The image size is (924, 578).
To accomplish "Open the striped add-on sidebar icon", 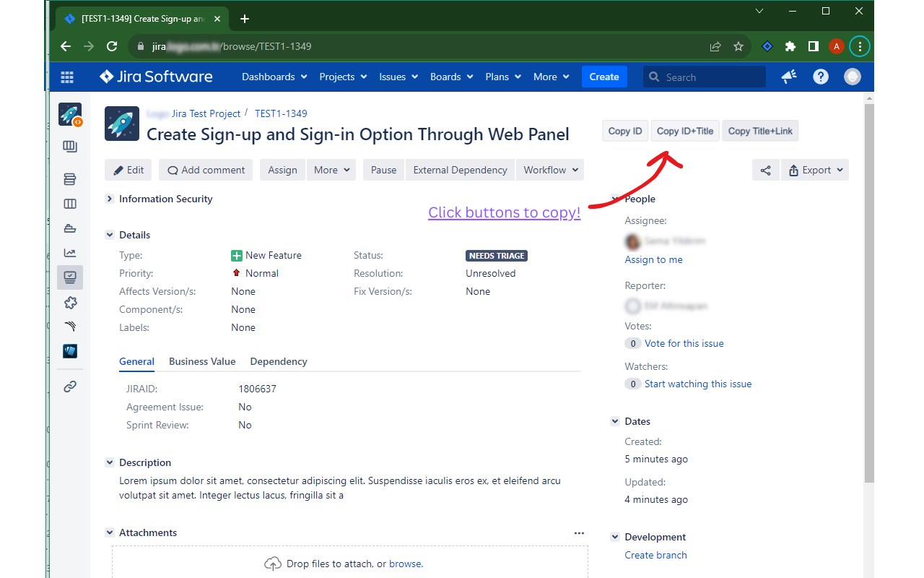I will point(70,326).
